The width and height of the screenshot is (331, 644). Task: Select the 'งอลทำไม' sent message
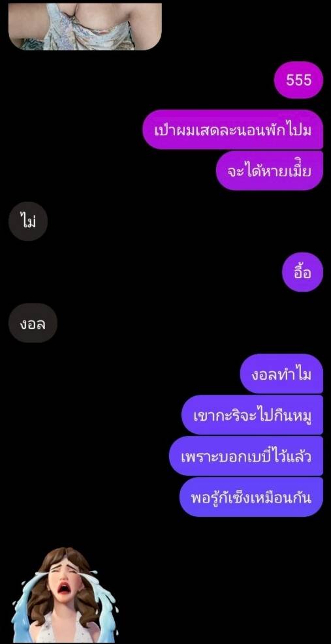click(x=281, y=374)
